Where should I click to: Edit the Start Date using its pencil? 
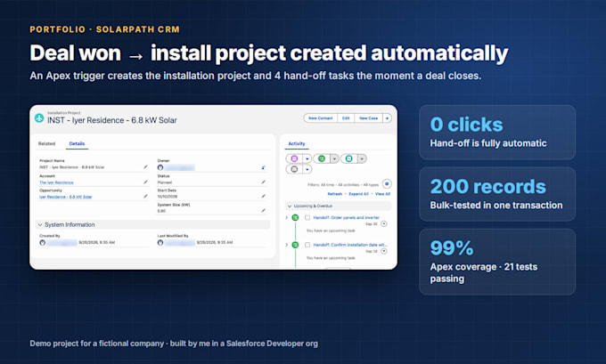pos(263,196)
